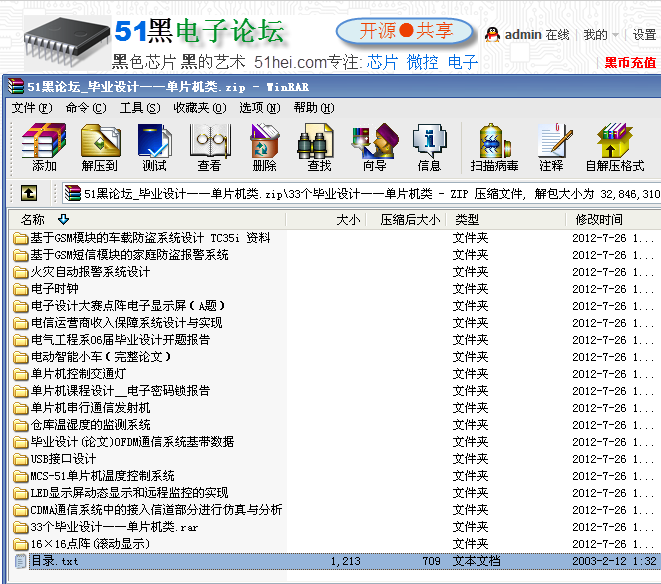
Task: Click the Find (查找) binoculars icon
Action: pyautogui.click(x=315, y=140)
